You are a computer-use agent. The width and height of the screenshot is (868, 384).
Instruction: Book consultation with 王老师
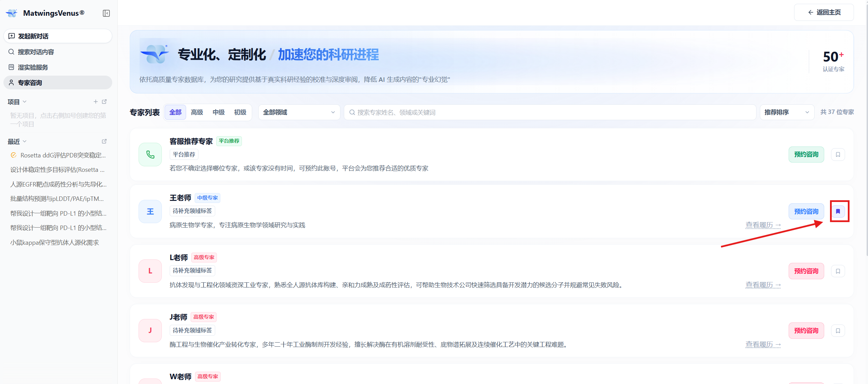[x=806, y=212]
